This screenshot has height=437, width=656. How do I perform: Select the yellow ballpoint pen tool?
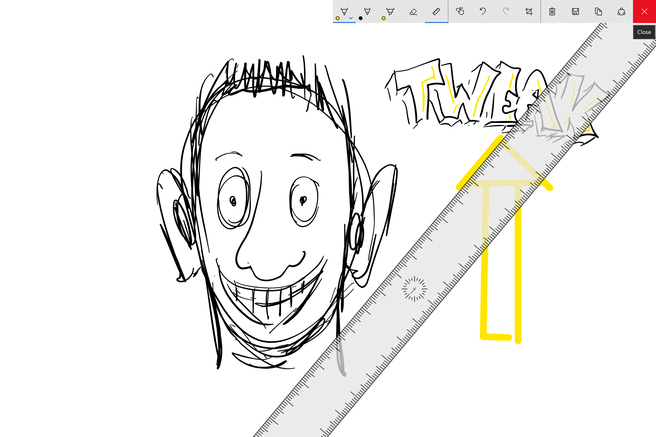(x=344, y=12)
